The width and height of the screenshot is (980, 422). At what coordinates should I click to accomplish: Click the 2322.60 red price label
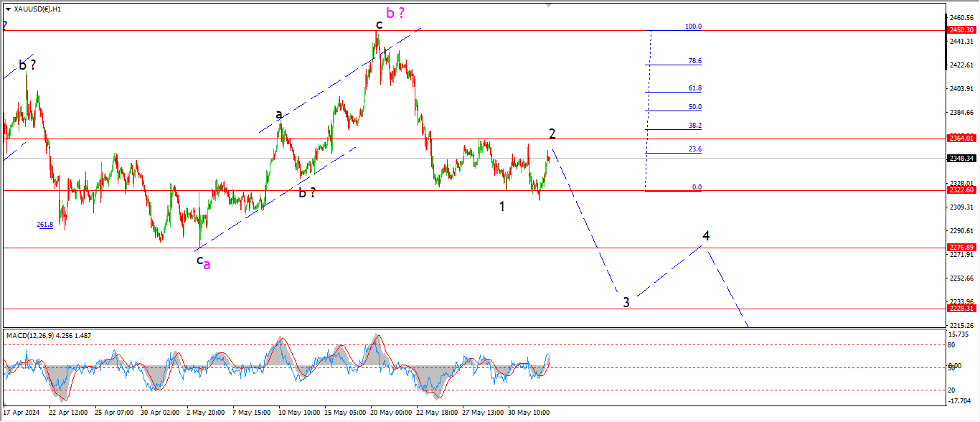(961, 190)
